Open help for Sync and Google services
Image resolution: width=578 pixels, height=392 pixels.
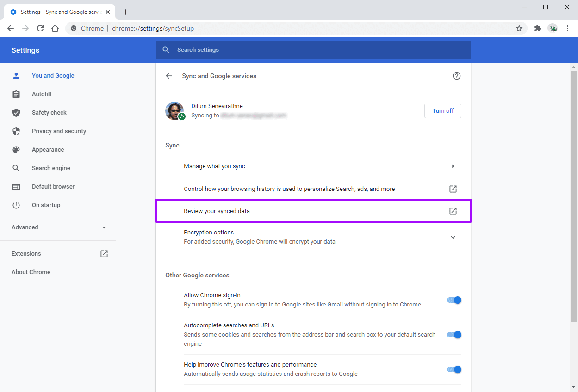pyautogui.click(x=457, y=76)
